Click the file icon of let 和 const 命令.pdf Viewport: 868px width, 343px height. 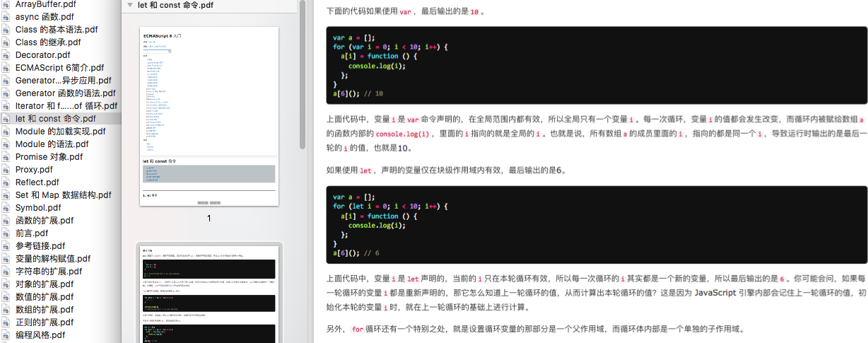tap(6, 118)
